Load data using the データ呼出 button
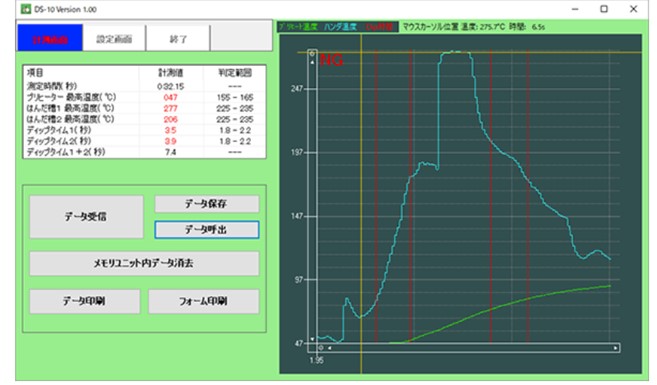 click(x=207, y=230)
